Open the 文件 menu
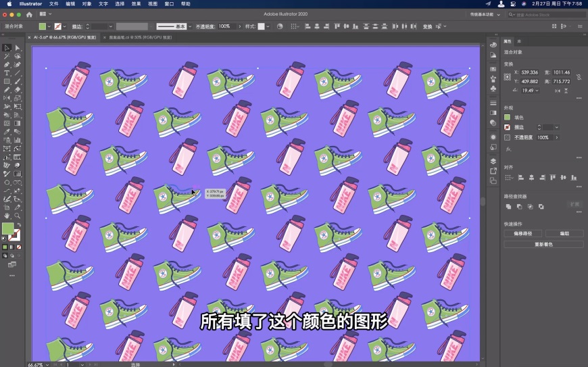This screenshot has height=367, width=588. pos(53,4)
